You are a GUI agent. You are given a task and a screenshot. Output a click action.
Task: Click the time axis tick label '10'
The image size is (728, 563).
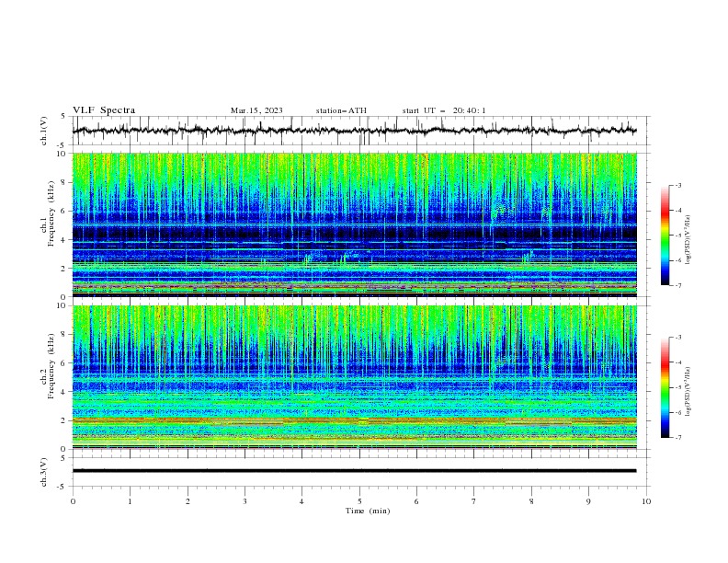646,501
